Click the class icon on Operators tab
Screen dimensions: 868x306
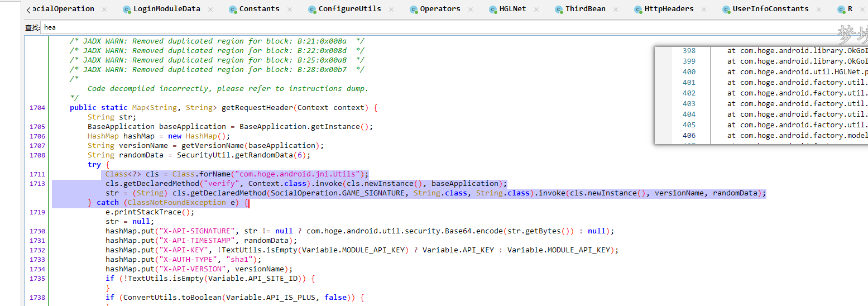click(414, 9)
